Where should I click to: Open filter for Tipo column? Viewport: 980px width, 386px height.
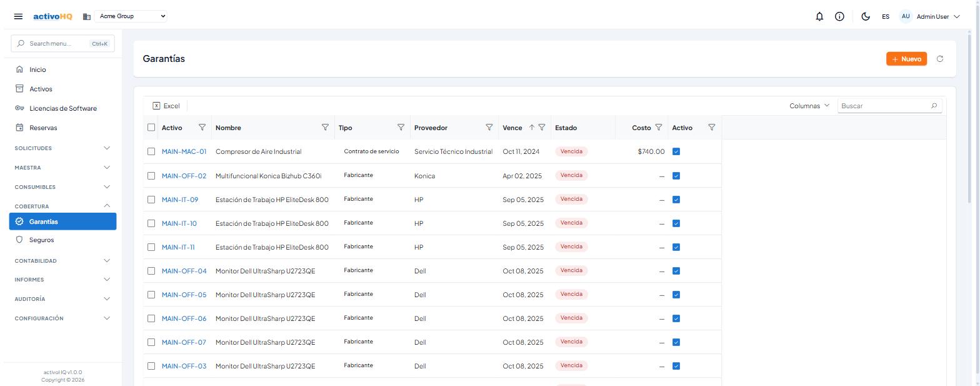401,128
